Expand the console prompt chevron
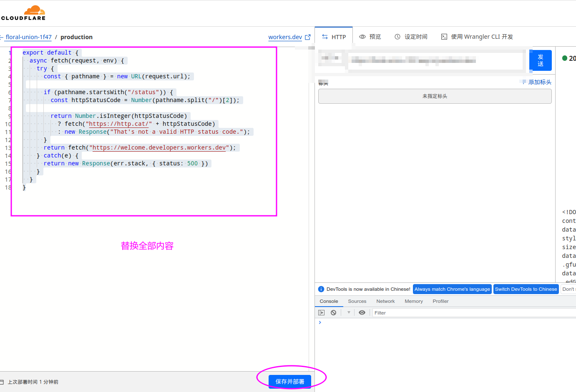This screenshot has height=392, width=576. [x=320, y=322]
